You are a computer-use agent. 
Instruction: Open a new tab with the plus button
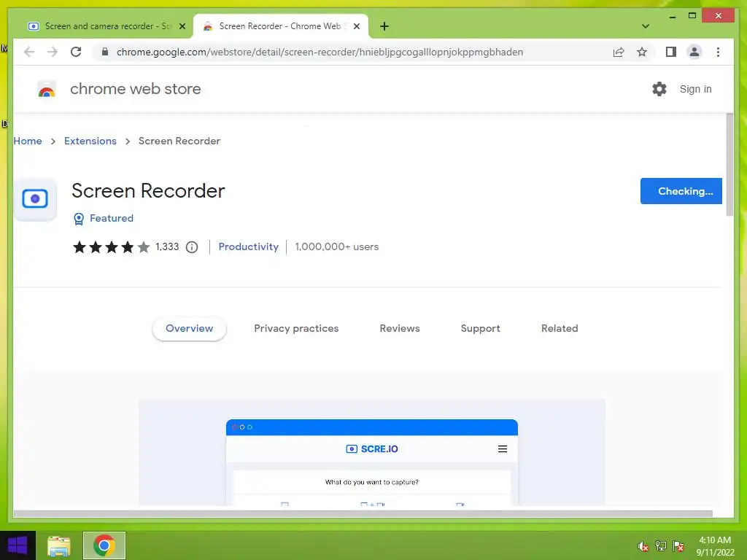coord(384,26)
